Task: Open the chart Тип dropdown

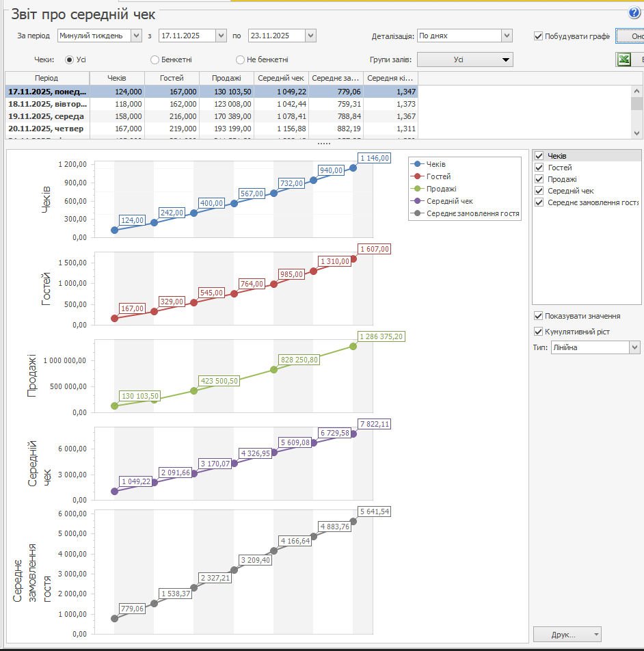Action: click(x=634, y=347)
